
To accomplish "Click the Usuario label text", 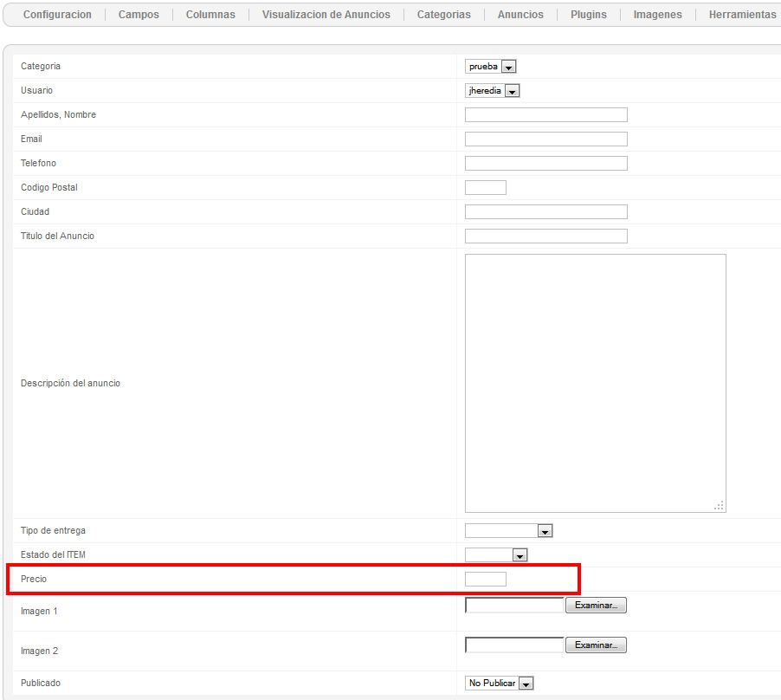I will pyautogui.click(x=36, y=91).
